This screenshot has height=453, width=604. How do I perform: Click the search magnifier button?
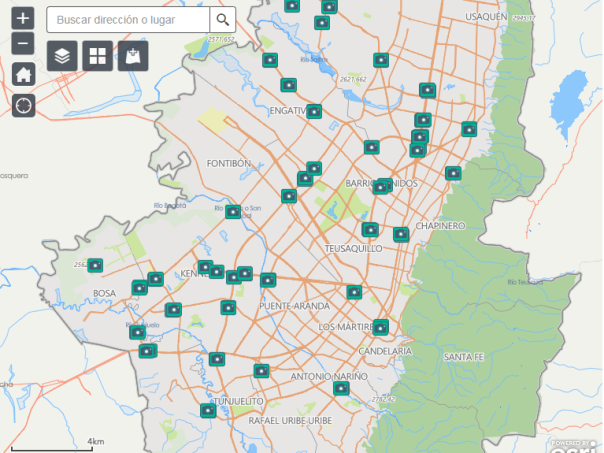(223, 19)
